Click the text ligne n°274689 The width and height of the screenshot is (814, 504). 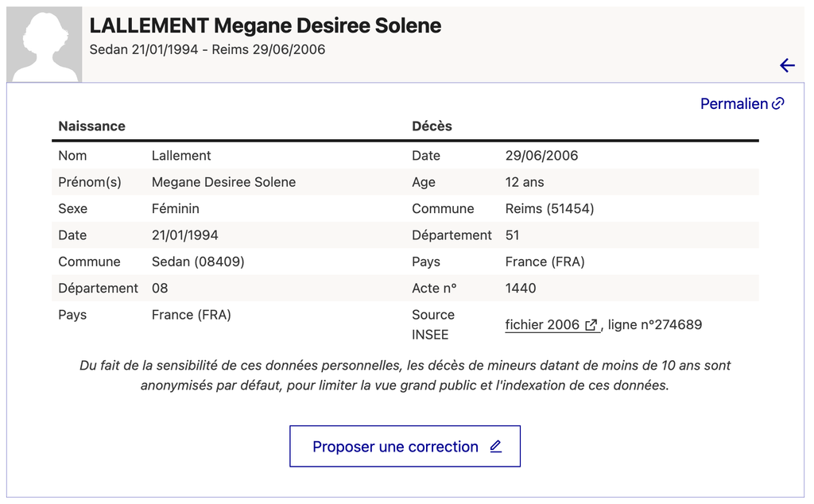coord(655,325)
